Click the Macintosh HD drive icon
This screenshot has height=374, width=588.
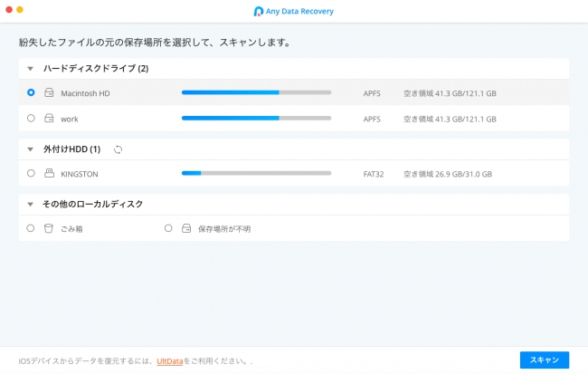tap(50, 92)
